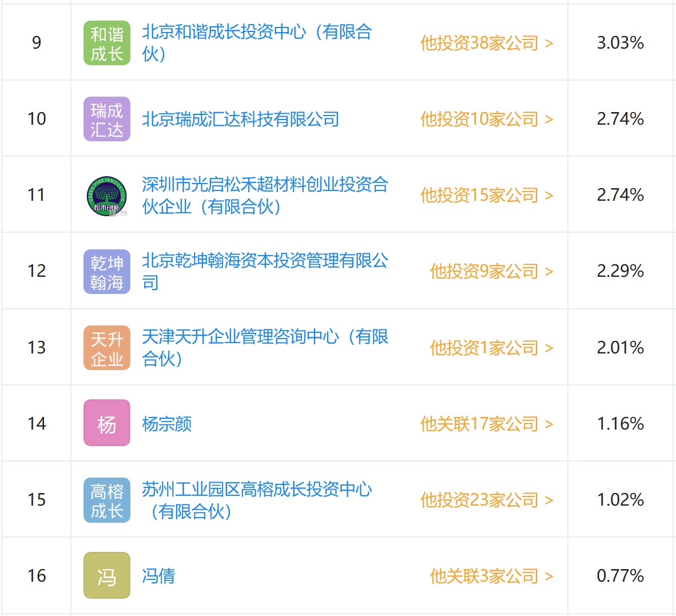Viewport: 676px width, 616px height.
Task: Expand 他关联3家公司 for 冯倩
Action: tap(491, 576)
